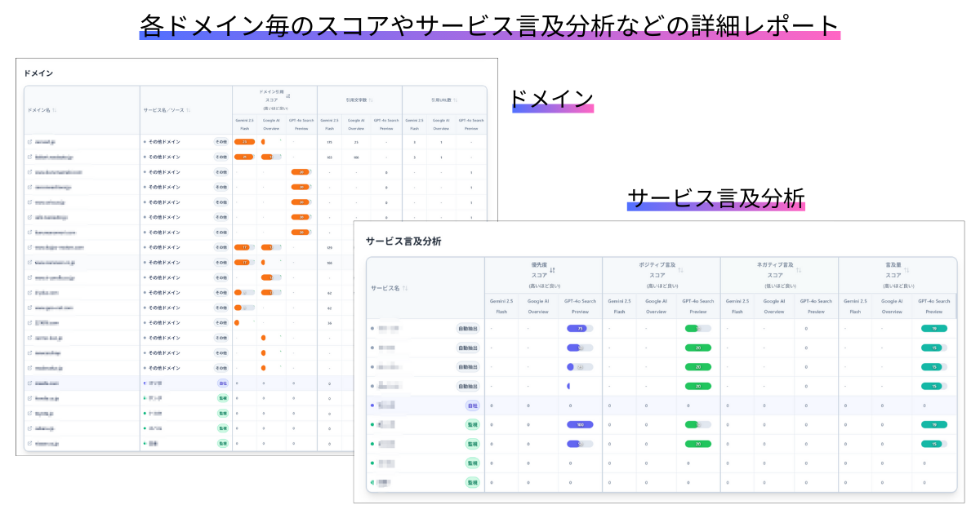Click the サービス言及分析 table panel heading

[x=403, y=241]
